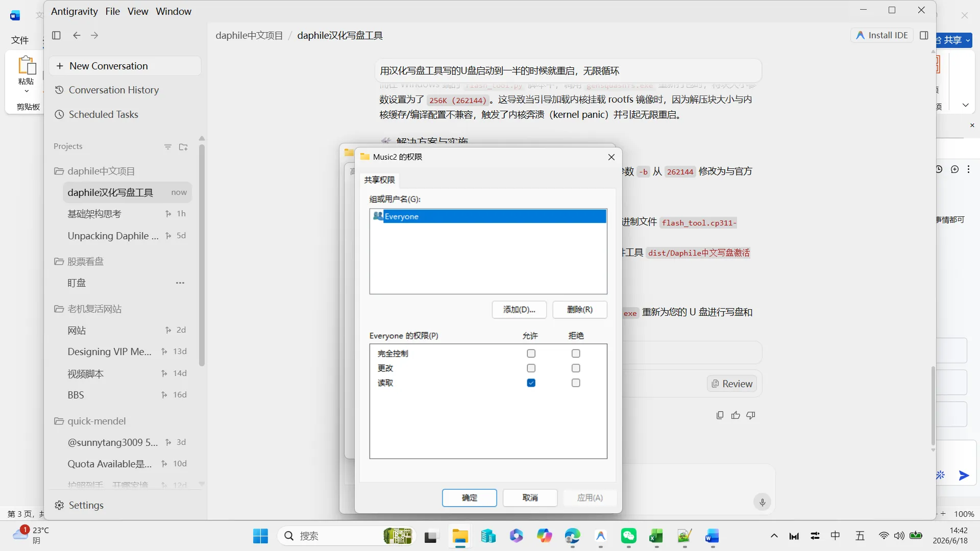Image resolution: width=980 pixels, height=551 pixels.
Task: Open the Window menu
Action: (x=174, y=11)
